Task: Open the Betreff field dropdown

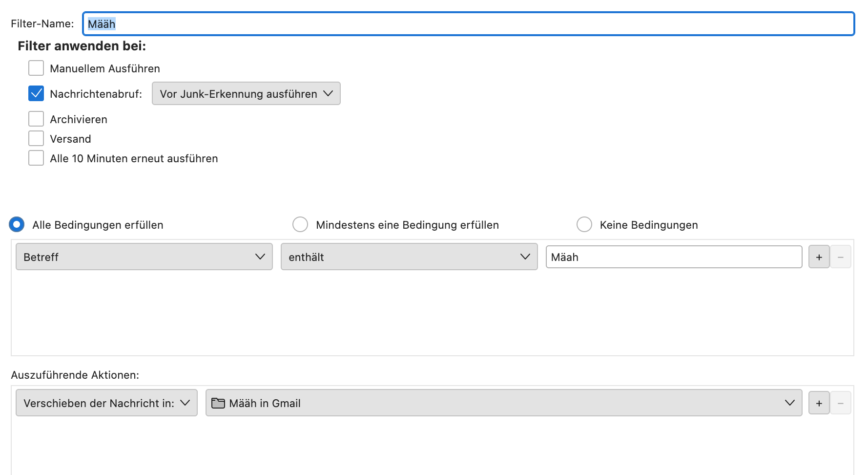Action: point(144,257)
